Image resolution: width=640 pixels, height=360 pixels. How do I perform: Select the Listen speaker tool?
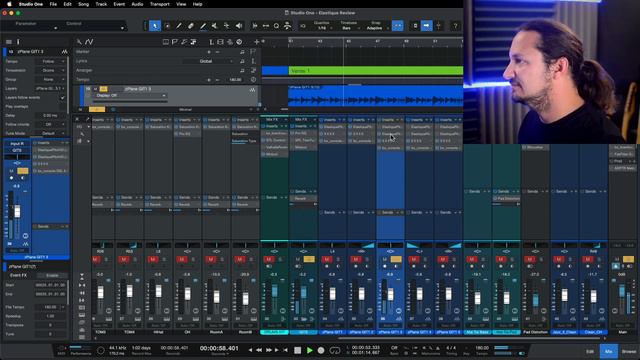click(x=239, y=26)
